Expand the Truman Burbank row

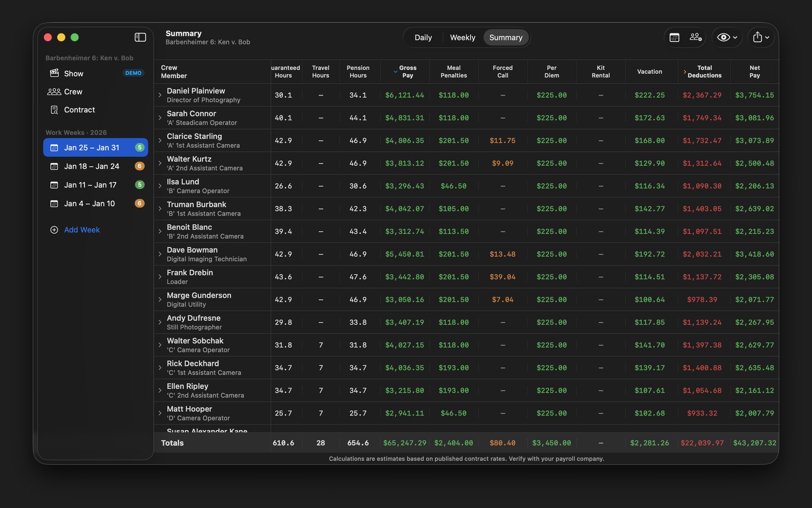(160, 209)
